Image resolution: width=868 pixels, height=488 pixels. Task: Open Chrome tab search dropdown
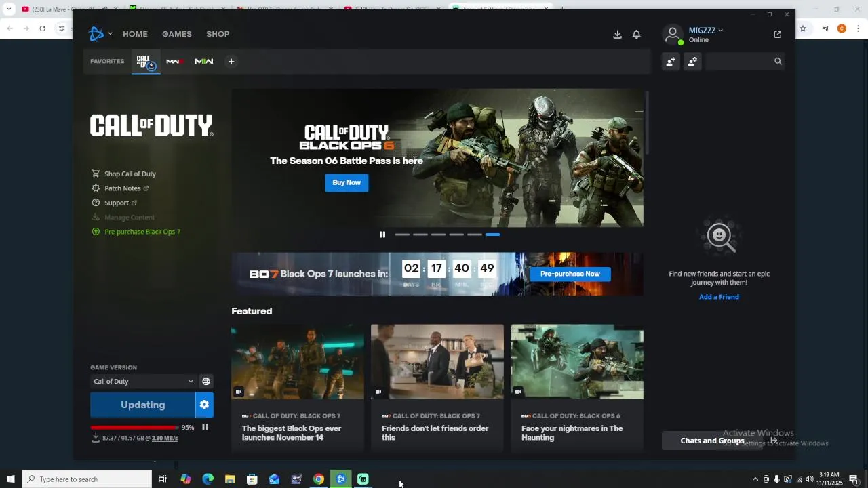click(9, 9)
